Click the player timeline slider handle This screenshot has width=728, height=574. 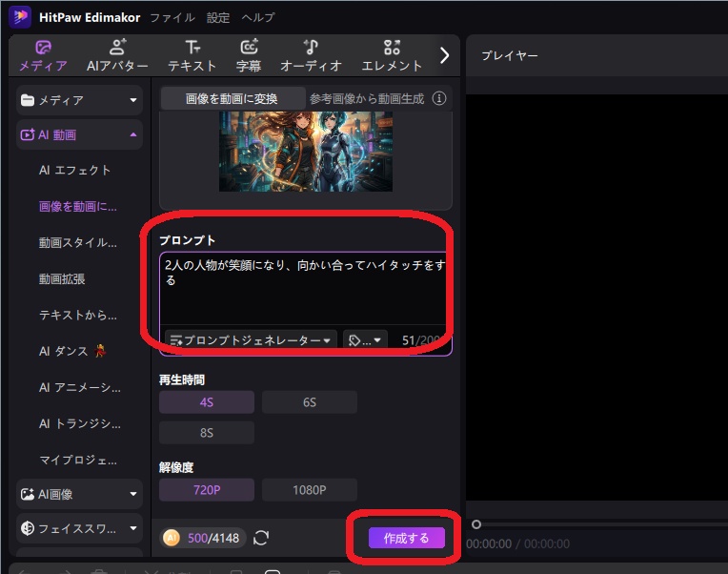tap(476, 524)
